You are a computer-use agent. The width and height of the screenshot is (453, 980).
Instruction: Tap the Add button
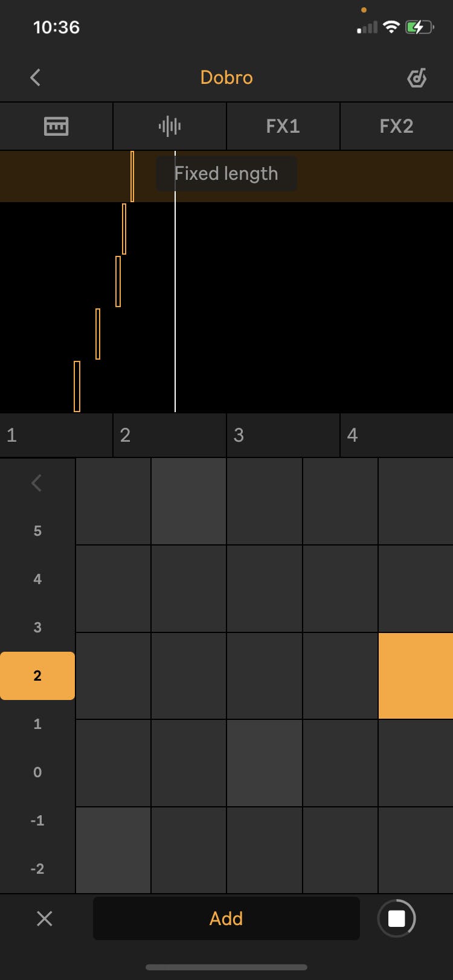pyautogui.click(x=226, y=918)
